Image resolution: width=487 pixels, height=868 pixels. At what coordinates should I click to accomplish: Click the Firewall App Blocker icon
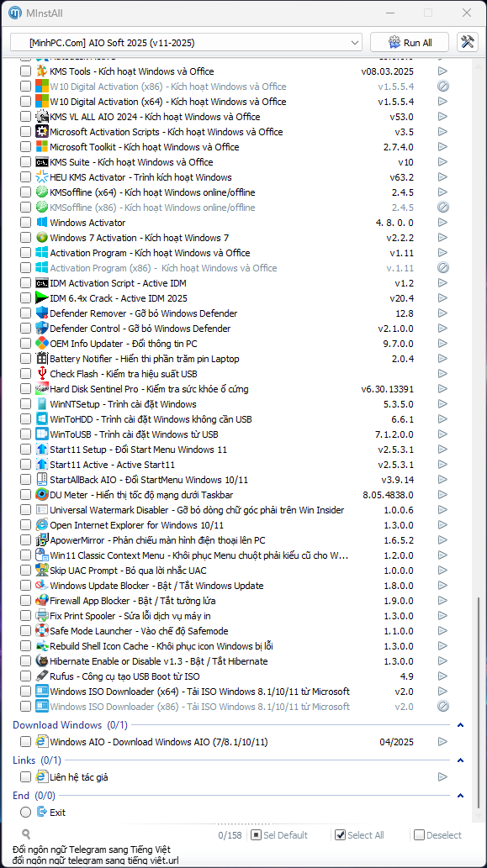(x=42, y=601)
